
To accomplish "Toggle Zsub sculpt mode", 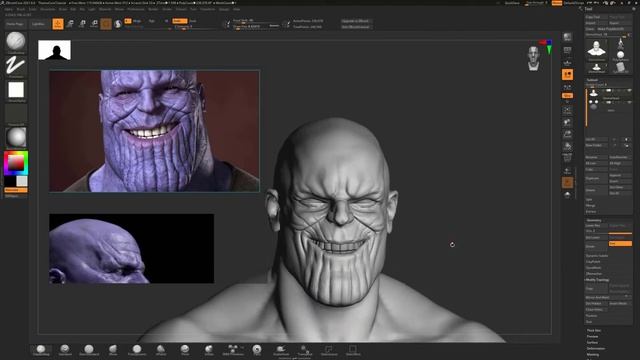I will [x=193, y=21].
